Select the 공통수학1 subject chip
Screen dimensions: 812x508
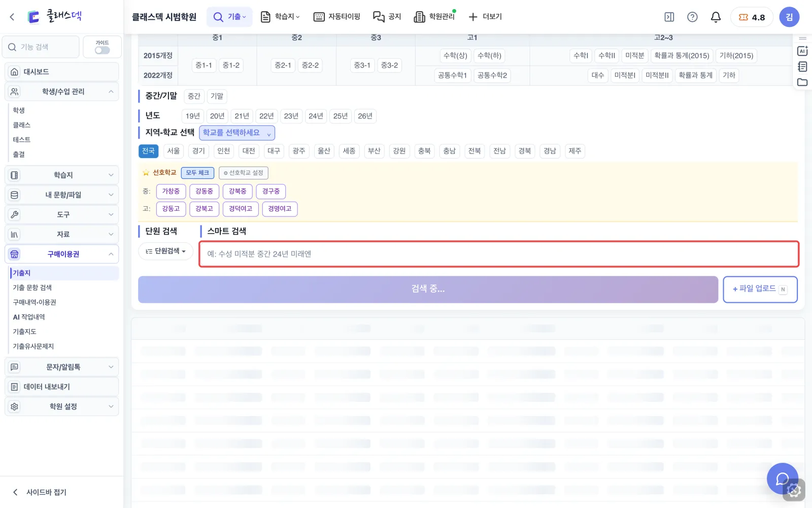pos(452,75)
